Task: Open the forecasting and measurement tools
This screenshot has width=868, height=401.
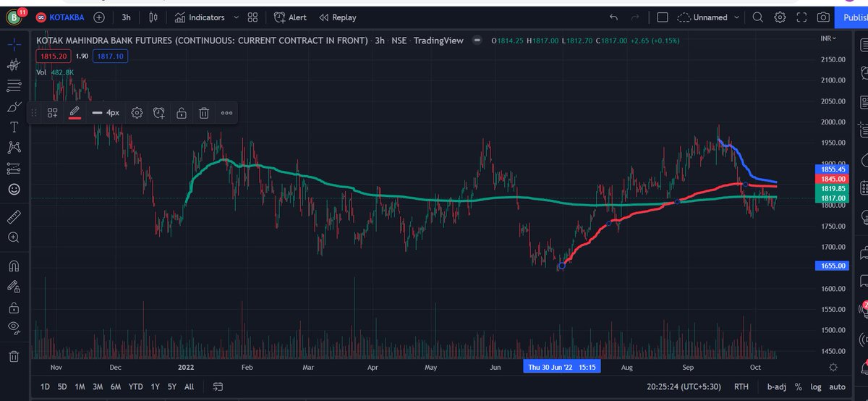Action: [x=14, y=169]
